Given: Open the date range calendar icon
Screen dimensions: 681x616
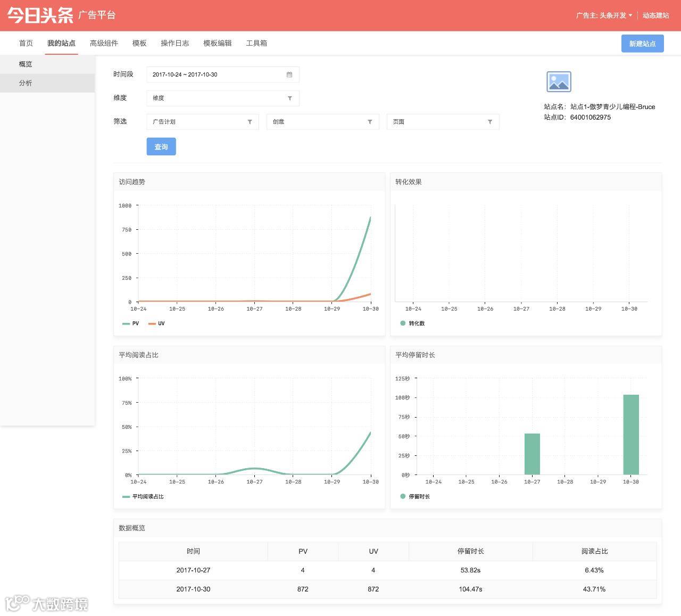Looking at the screenshot, I should click(x=289, y=74).
